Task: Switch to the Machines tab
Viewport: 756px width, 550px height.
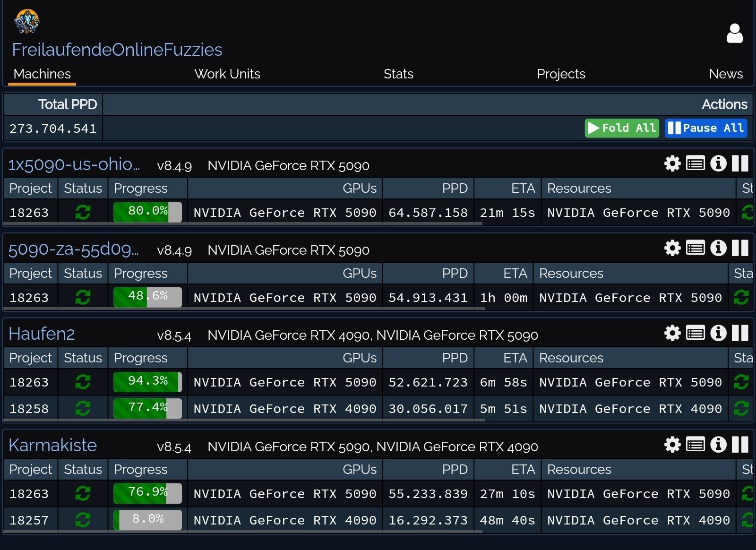Action: (x=42, y=74)
